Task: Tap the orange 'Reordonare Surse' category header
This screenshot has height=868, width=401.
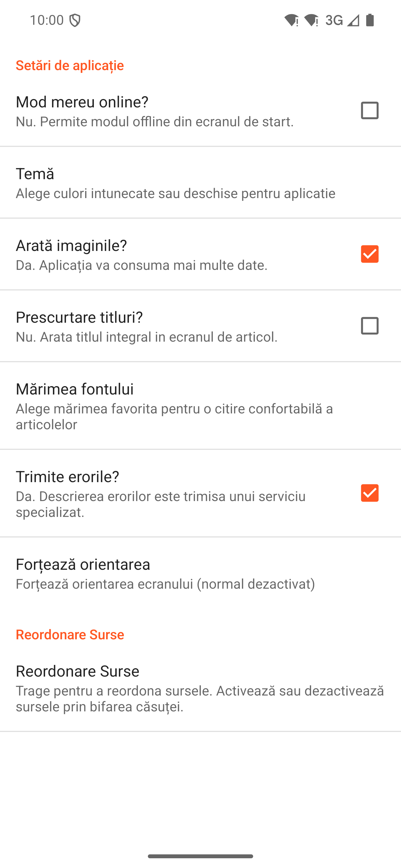Action: coord(70,635)
